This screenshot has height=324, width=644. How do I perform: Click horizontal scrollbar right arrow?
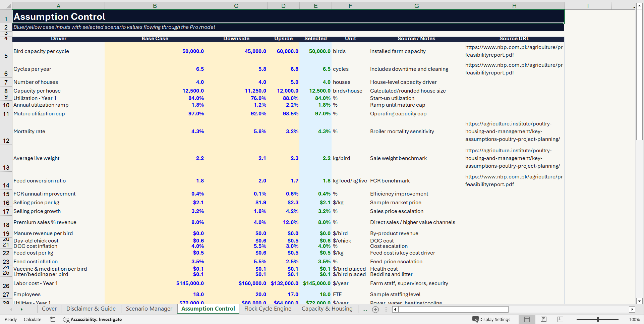point(632,310)
